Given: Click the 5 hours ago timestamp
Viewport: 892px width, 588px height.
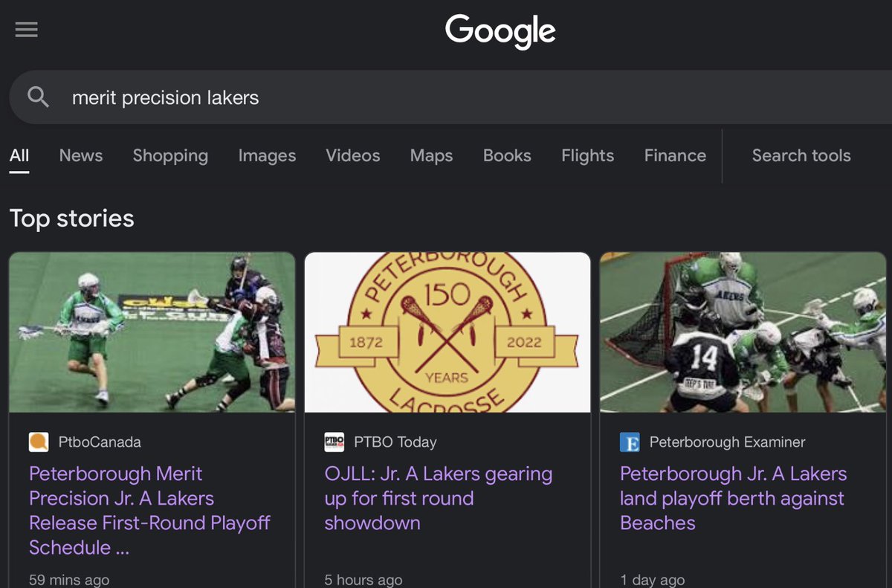Looking at the screenshot, I should click(x=363, y=579).
